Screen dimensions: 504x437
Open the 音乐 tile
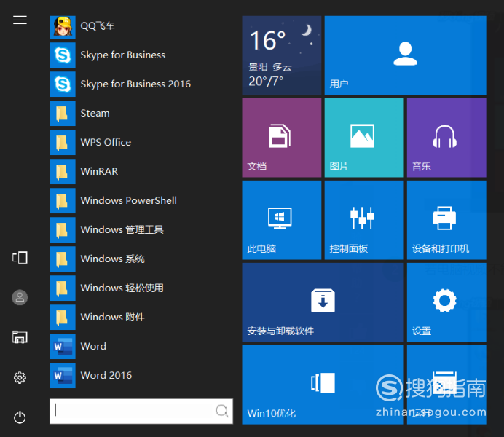tap(446, 138)
